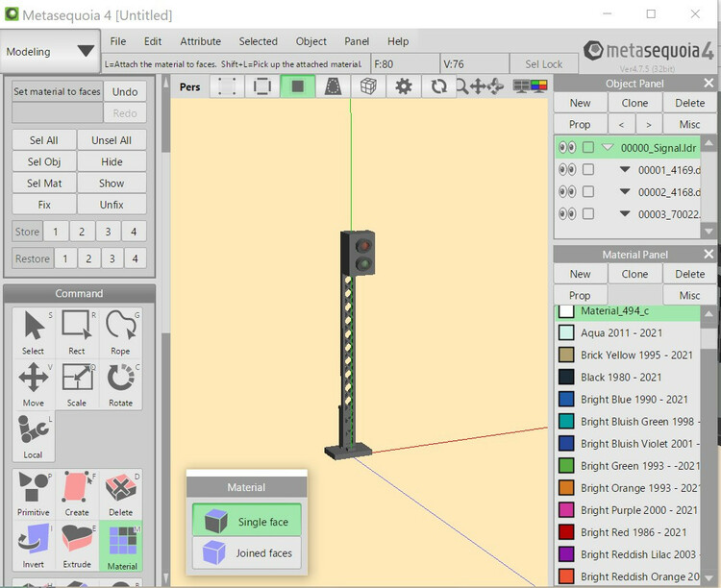The width and height of the screenshot is (721, 588).
Task: Expand triangle of 00002_4168 object
Action: [x=625, y=191]
